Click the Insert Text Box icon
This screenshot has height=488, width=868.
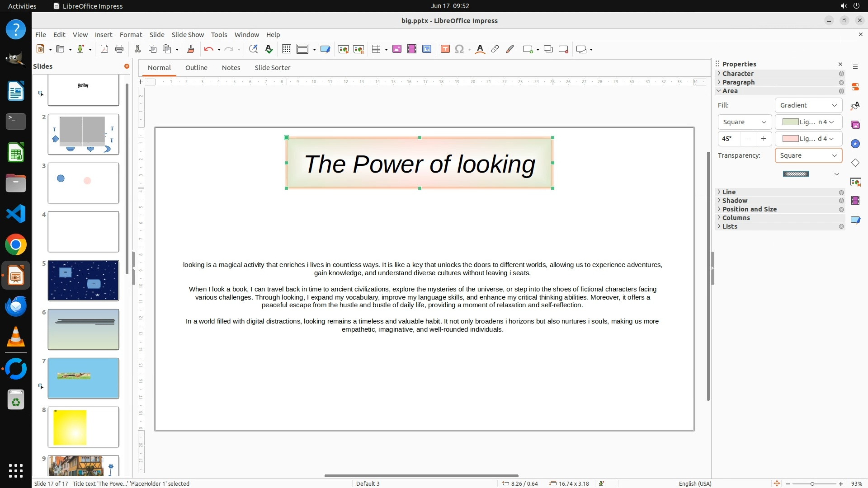(445, 49)
